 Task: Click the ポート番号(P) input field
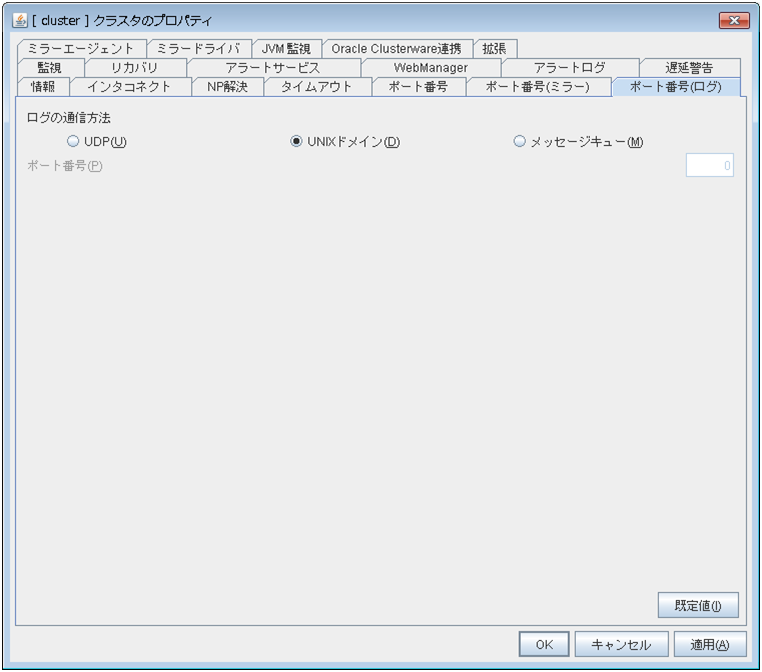click(x=710, y=166)
